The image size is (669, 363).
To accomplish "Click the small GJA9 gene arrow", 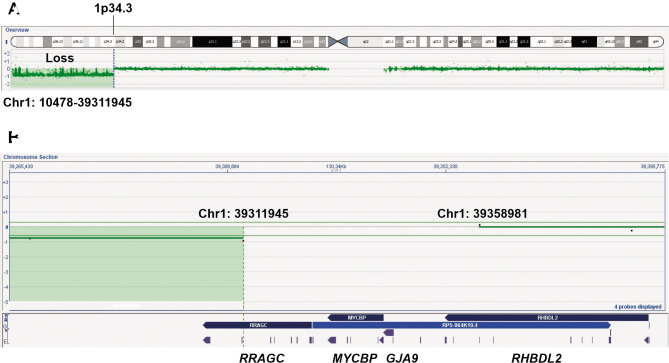I will coord(388,332).
